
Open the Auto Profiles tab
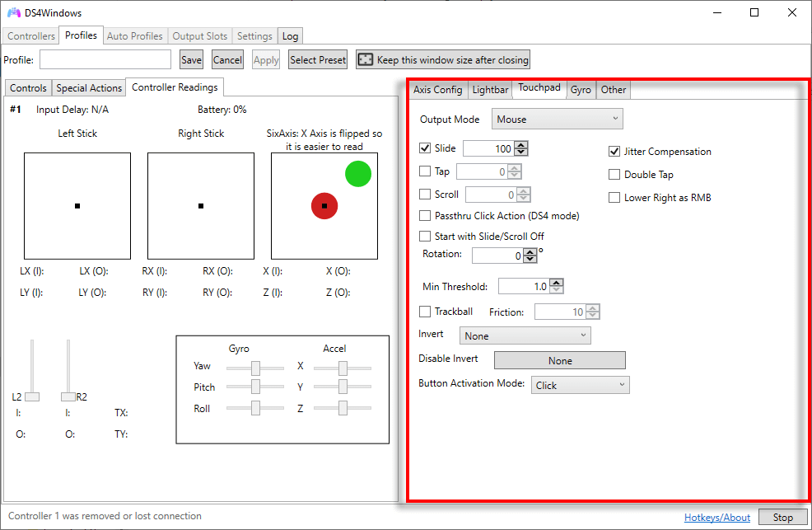point(134,35)
